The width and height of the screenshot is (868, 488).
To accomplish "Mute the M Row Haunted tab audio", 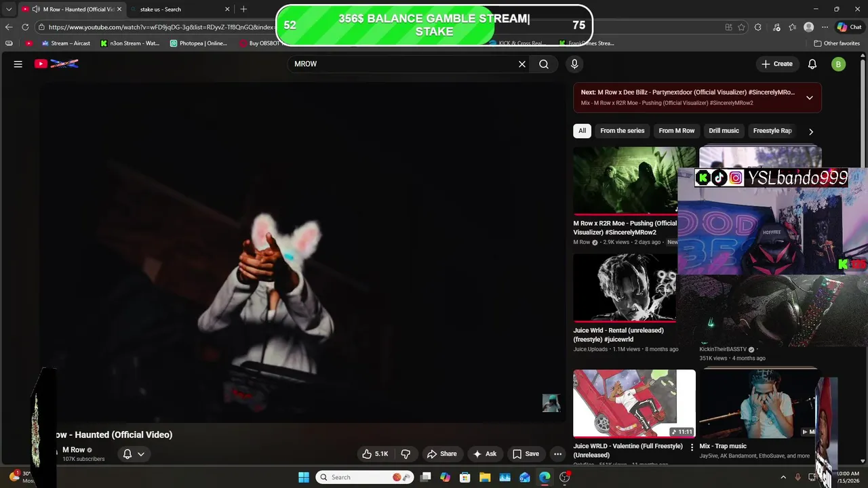I will click(x=35, y=9).
